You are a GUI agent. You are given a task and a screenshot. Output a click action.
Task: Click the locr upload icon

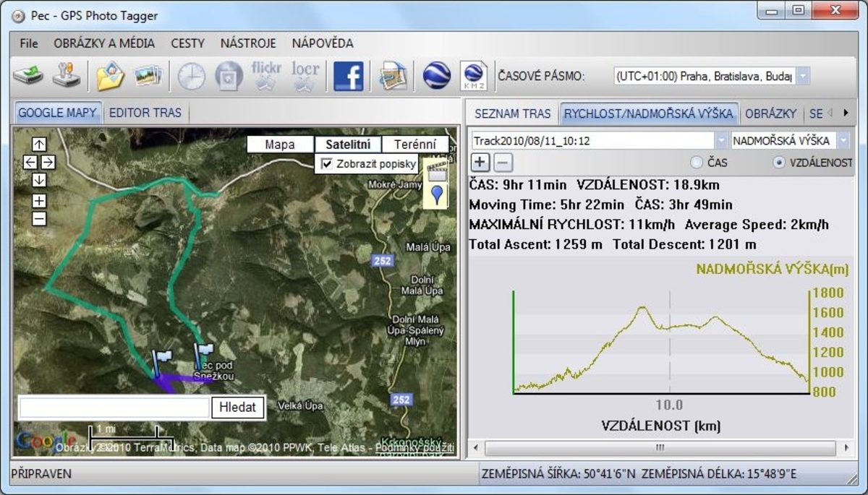click(305, 76)
